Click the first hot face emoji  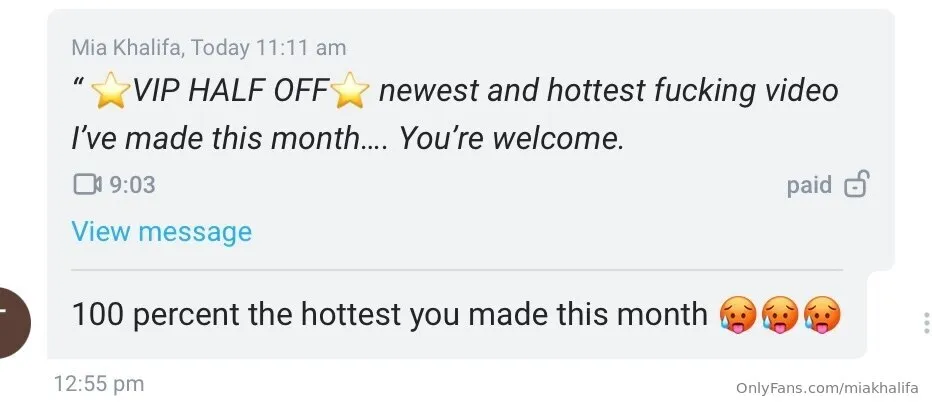pos(736,315)
